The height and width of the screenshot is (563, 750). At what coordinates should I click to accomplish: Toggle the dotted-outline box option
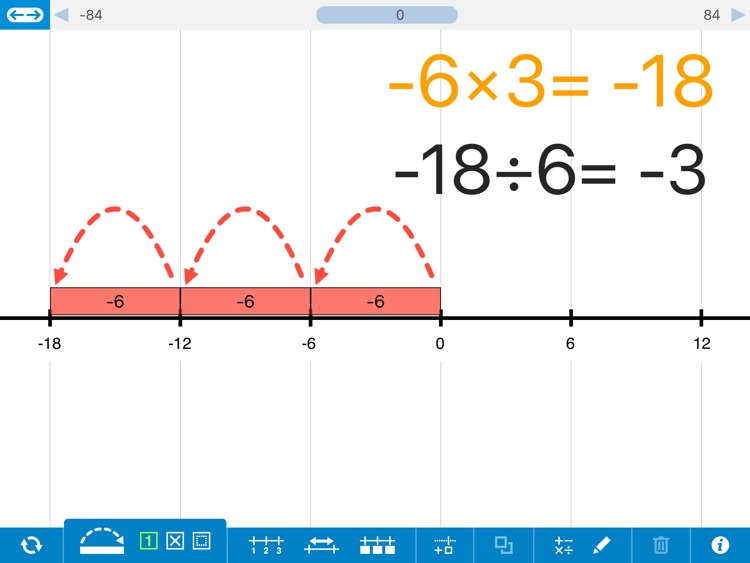pyautogui.click(x=201, y=541)
